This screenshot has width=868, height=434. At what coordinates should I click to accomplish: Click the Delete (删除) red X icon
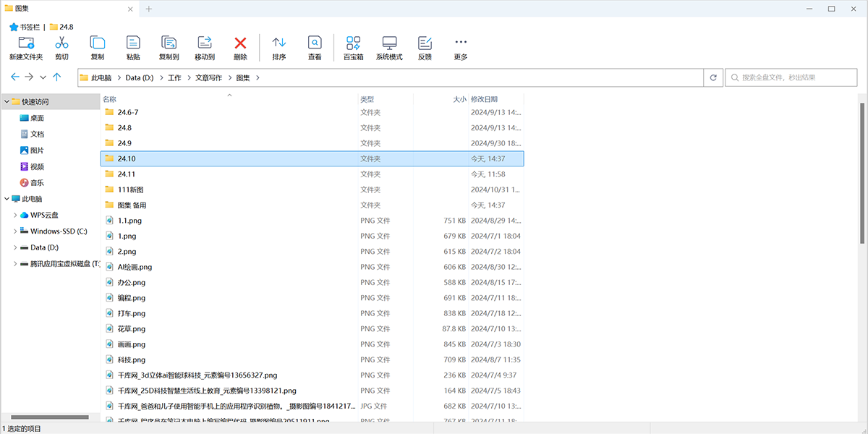coord(240,43)
